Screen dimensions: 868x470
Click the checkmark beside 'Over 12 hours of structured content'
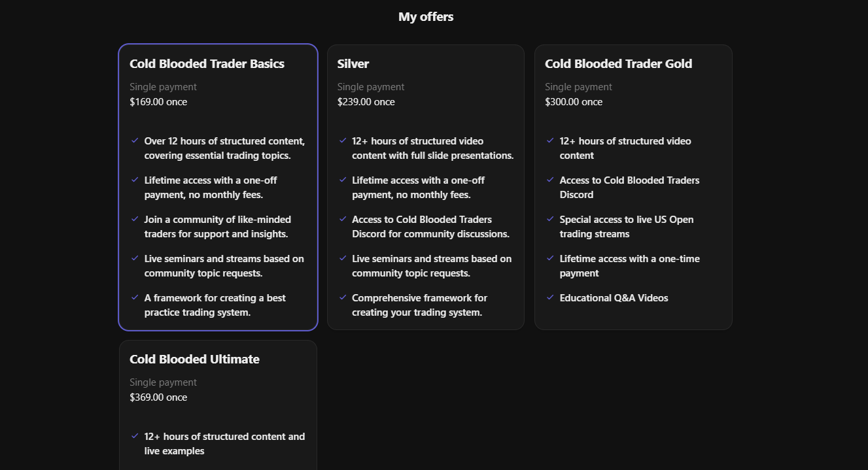pos(135,141)
